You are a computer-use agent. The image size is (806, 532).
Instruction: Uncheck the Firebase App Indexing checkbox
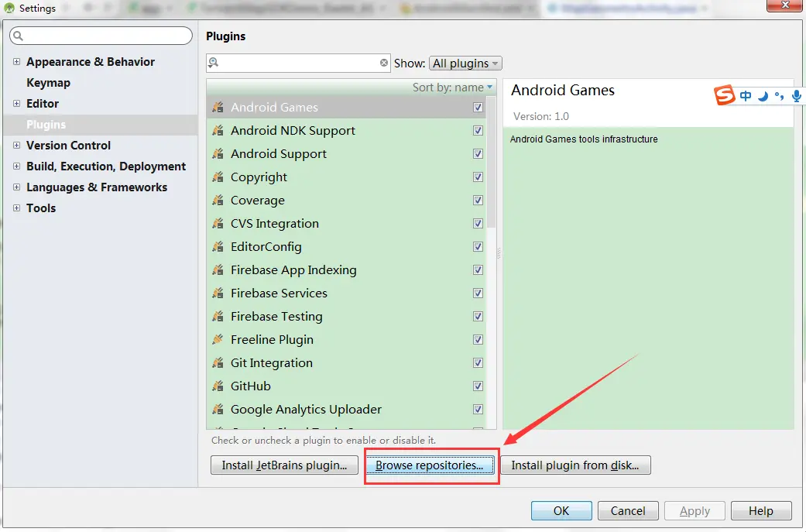point(478,269)
